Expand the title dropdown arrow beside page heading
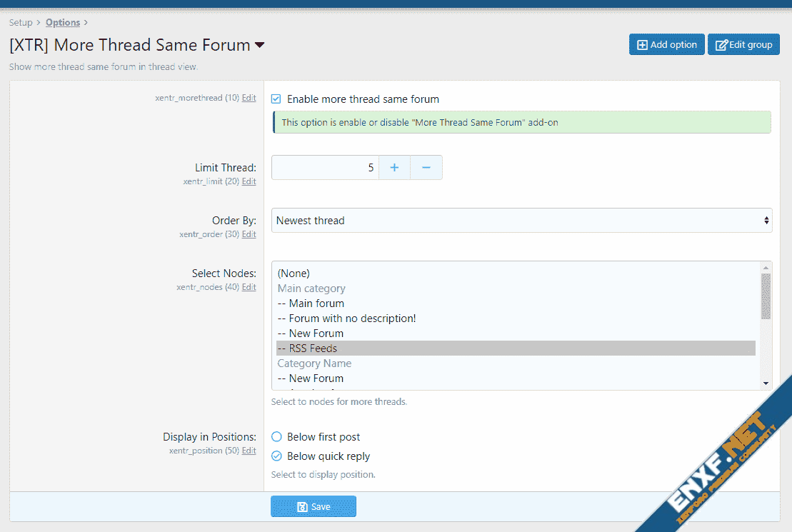 coord(260,45)
